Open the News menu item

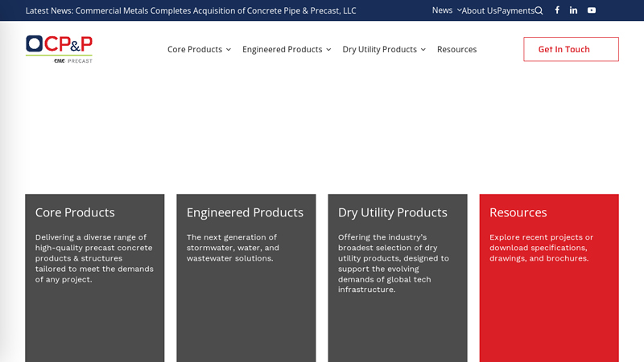442,10
